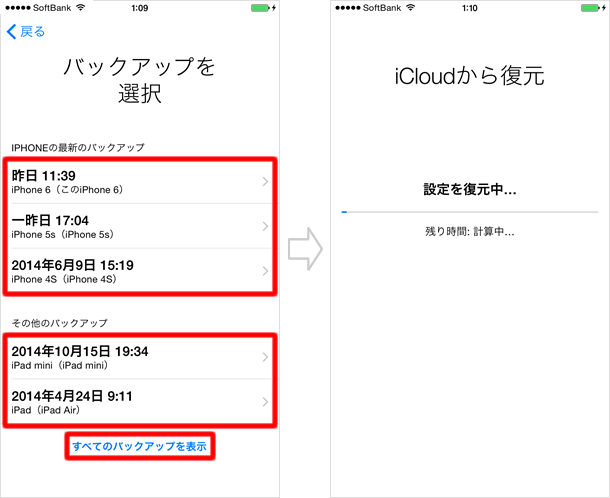
Task: Select the 2014年4月24日 9:11 iPad Air backup
Action: (x=140, y=402)
